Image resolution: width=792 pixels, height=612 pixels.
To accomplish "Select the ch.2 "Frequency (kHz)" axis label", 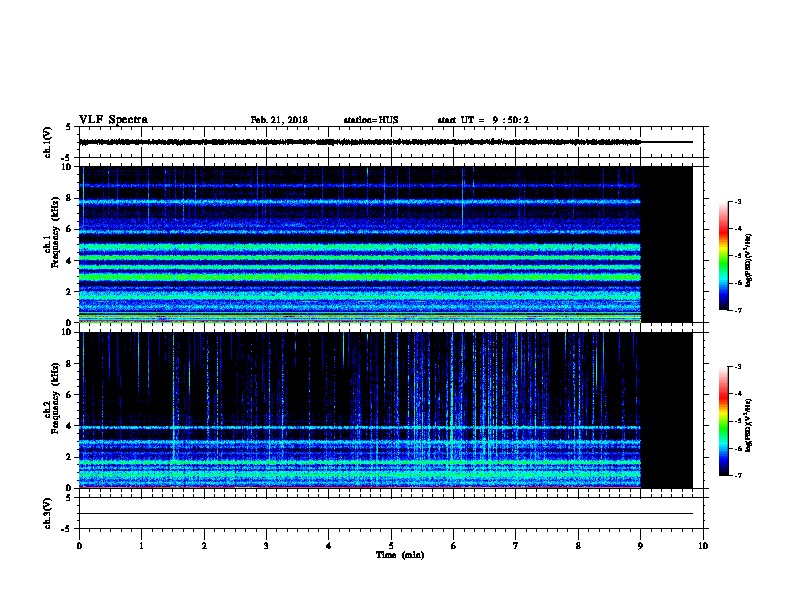I will (x=55, y=398).
